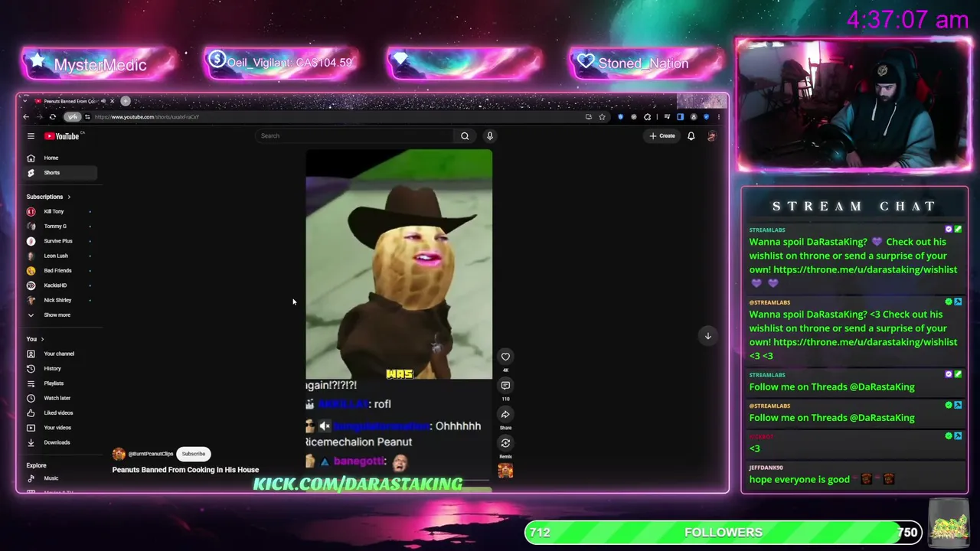Screen dimensions: 980x551
Task: Click the 'hope everyone is good' chat message
Action: pos(799,480)
